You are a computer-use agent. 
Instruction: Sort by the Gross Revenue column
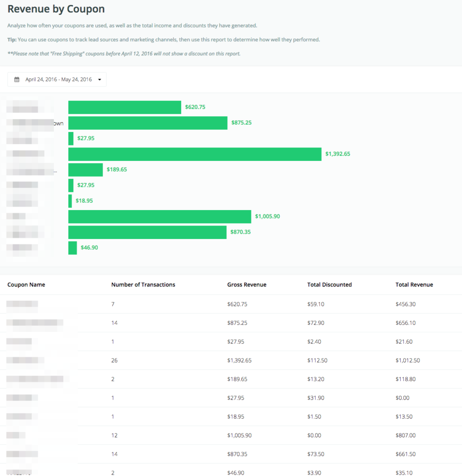(246, 284)
